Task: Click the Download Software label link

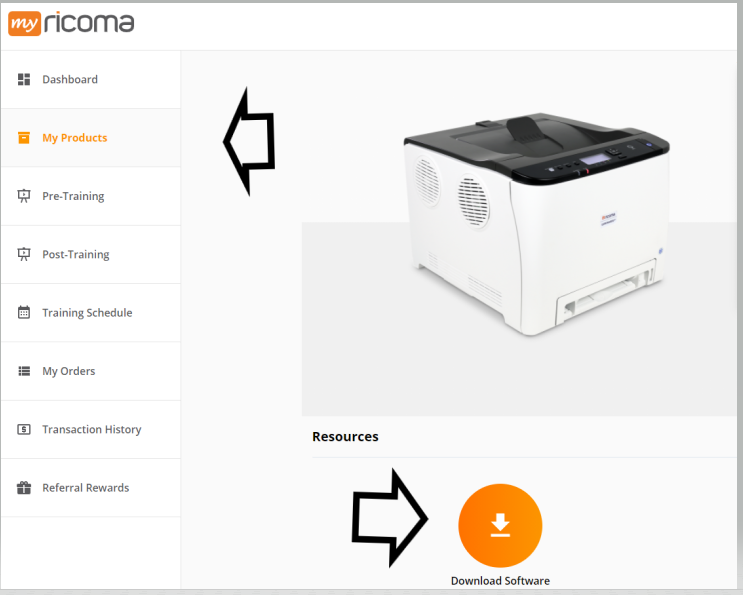Action: pyautogui.click(x=500, y=581)
